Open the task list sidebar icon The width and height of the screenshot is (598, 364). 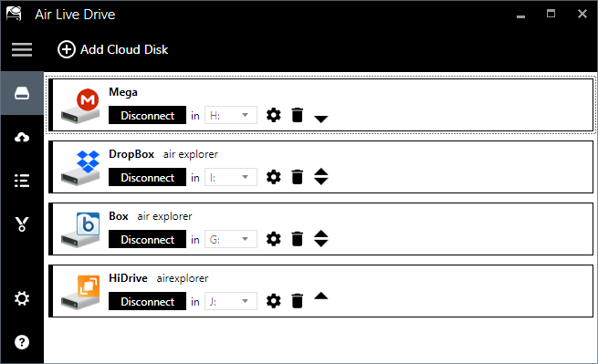pyautogui.click(x=22, y=181)
